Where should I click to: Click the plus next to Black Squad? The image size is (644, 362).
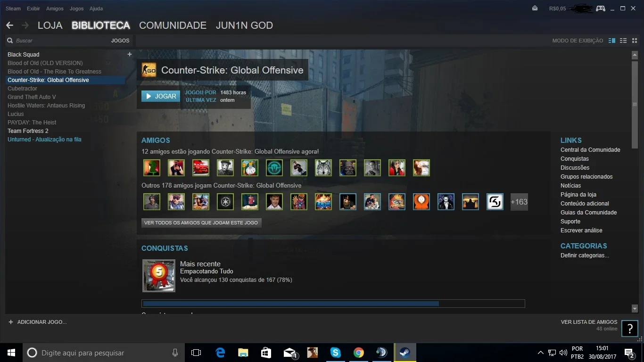[x=130, y=54]
